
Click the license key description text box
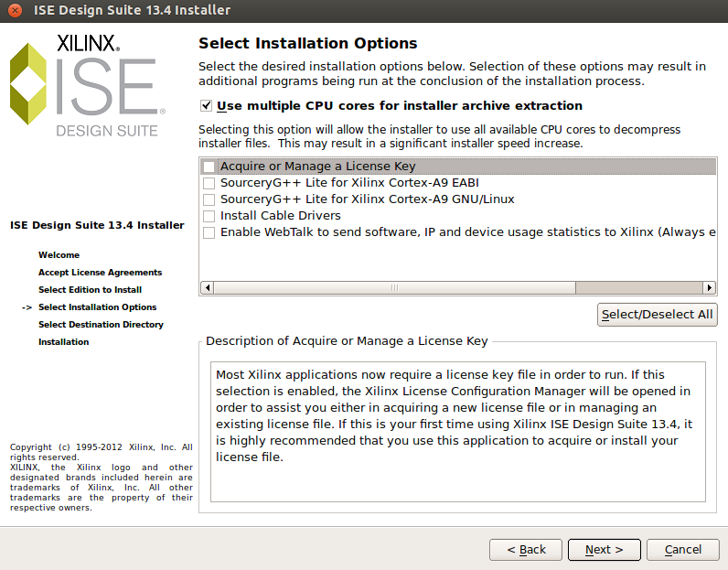click(x=457, y=432)
